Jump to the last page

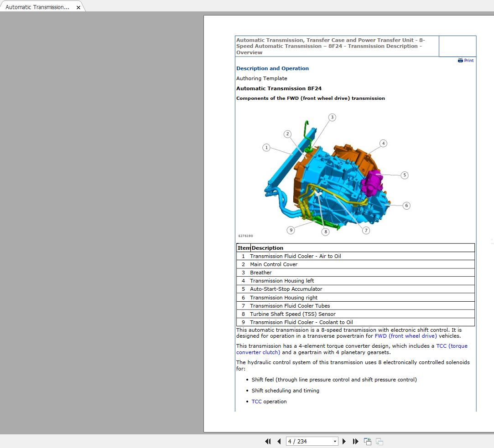[x=355, y=441]
